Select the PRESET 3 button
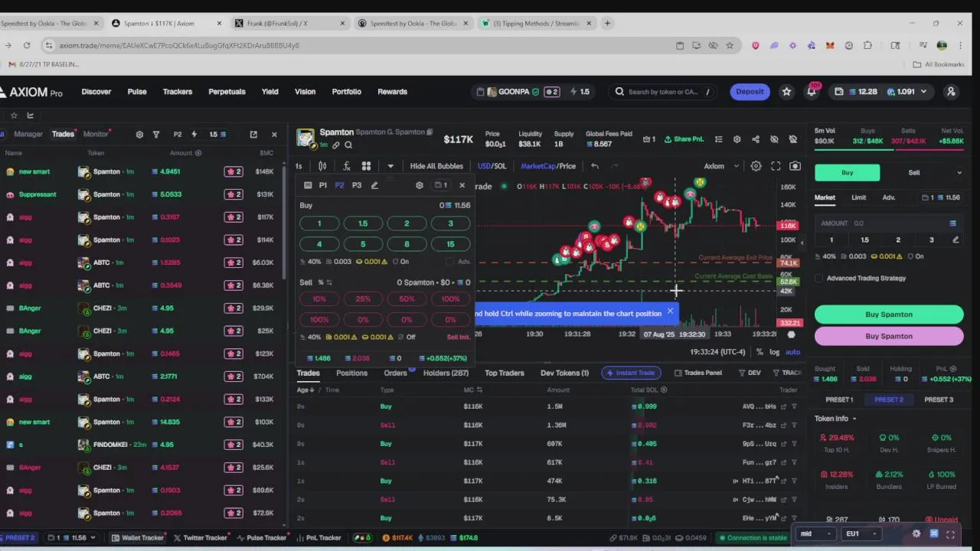Screen dimensions: 980x551 (939, 399)
